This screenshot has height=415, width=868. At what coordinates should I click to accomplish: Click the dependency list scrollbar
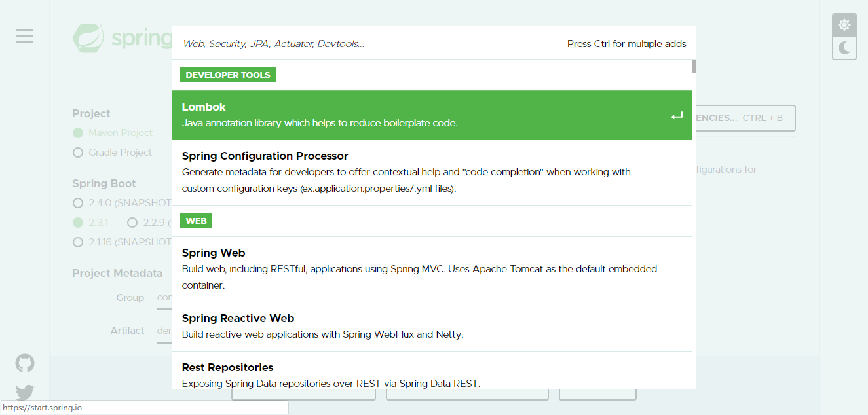pyautogui.click(x=694, y=66)
